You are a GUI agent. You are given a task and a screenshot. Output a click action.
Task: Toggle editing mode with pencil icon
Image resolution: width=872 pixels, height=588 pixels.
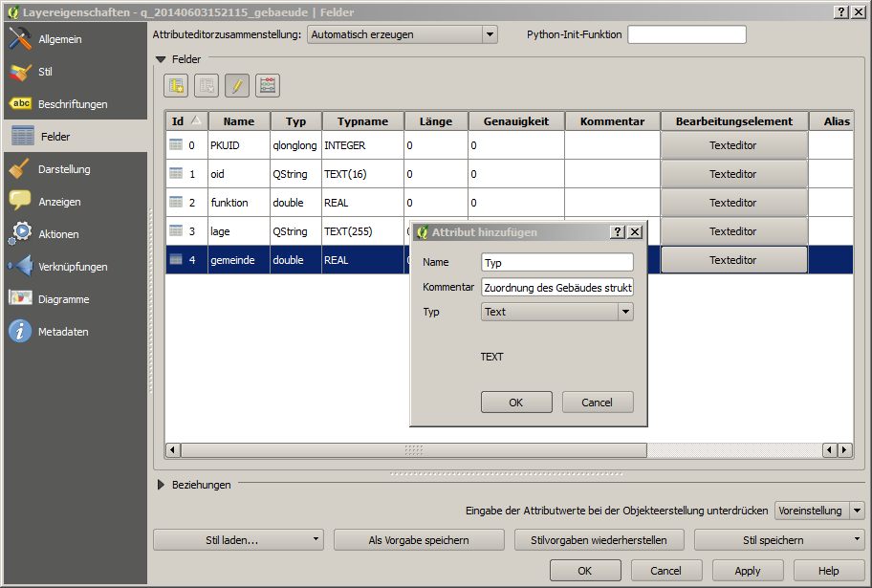237,86
